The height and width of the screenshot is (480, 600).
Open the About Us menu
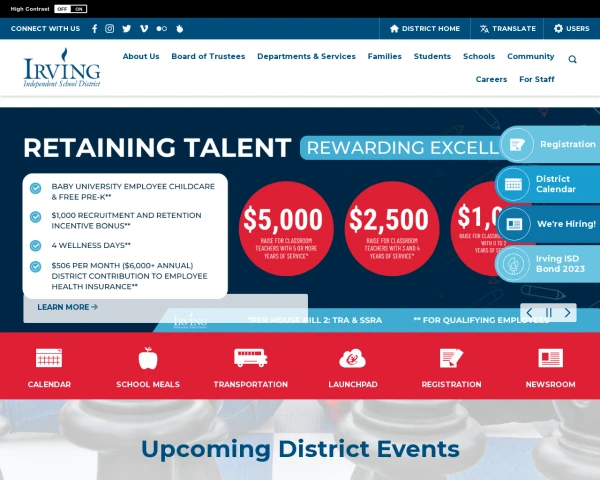pos(141,56)
